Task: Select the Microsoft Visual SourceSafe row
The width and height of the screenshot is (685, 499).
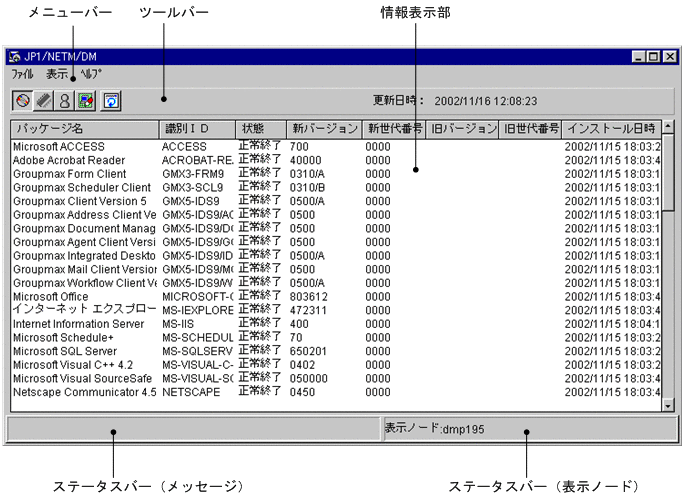Action: (336, 378)
